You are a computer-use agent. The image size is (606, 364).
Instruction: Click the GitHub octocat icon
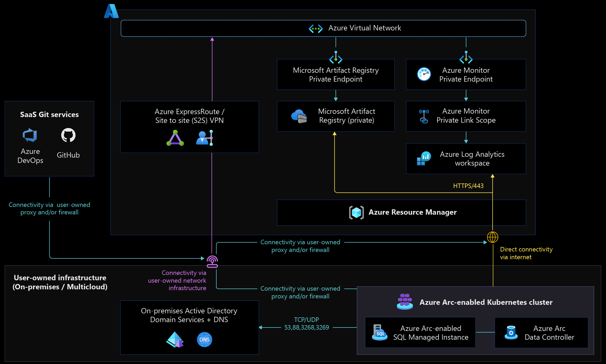pyautogui.click(x=68, y=135)
